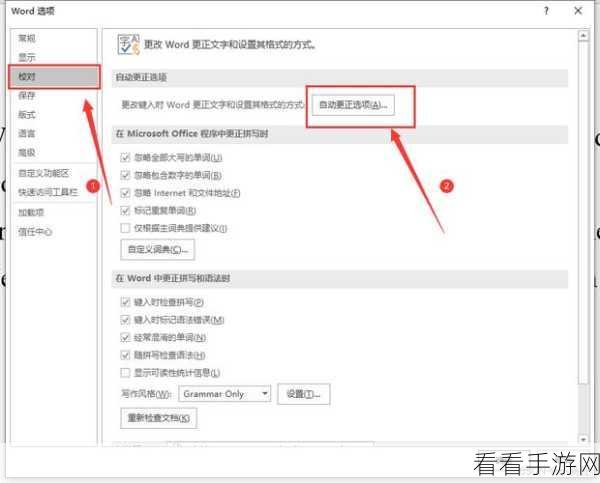Screen dimensions: 600x483
Task: Click the 设置(T)... button
Action: click(x=303, y=394)
